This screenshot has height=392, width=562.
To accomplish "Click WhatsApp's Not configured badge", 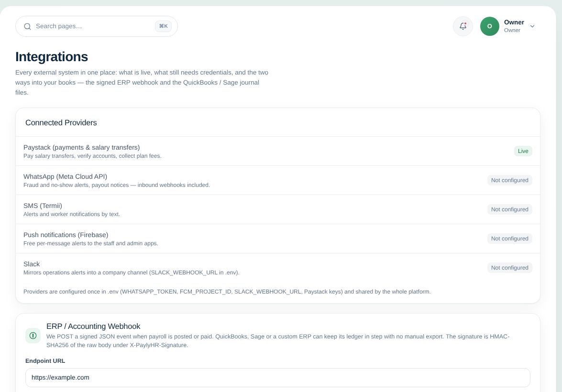I will pyautogui.click(x=510, y=180).
